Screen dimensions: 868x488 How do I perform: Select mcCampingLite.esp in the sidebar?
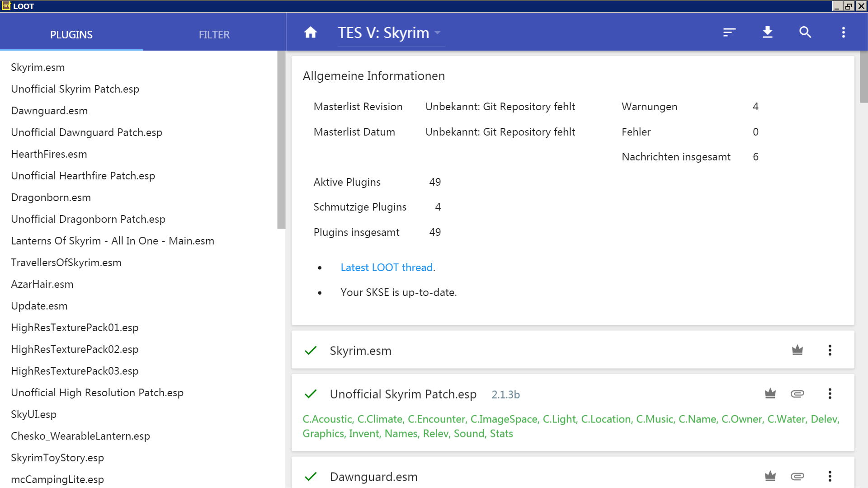tap(57, 479)
